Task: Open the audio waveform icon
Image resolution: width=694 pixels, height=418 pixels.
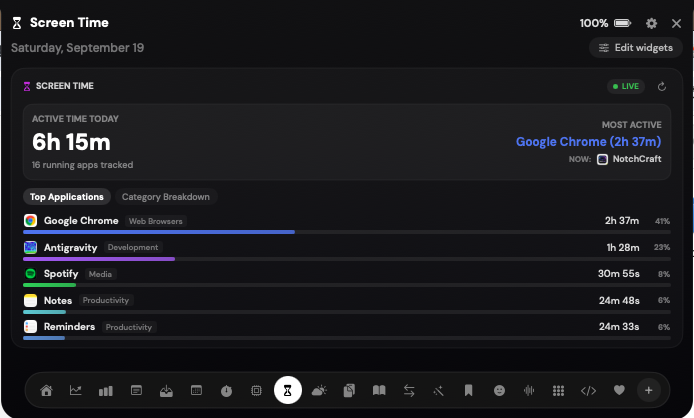Action: point(529,391)
